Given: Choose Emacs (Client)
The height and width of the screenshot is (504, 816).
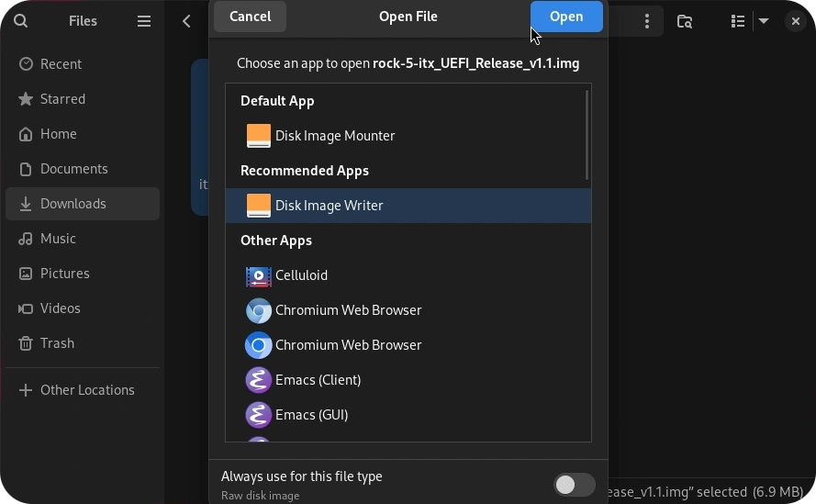Looking at the screenshot, I should coord(408,380).
